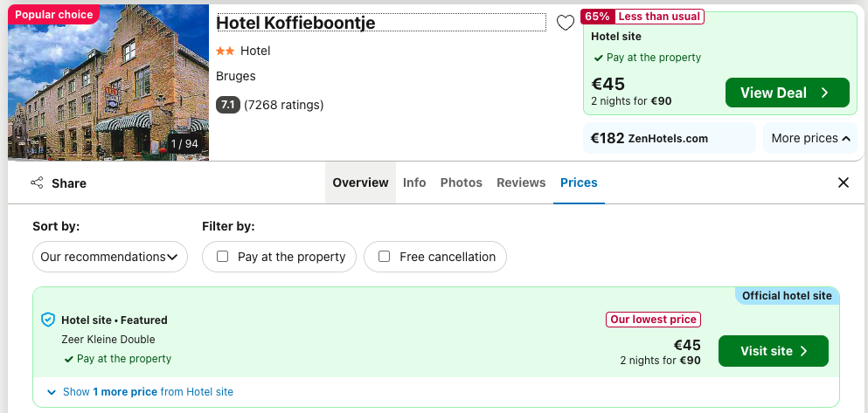Click the Visit site button
The image size is (868, 413).
[774, 351]
